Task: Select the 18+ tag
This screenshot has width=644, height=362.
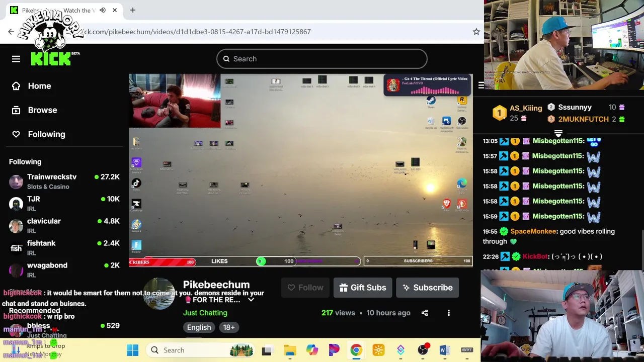Action: coord(229,327)
